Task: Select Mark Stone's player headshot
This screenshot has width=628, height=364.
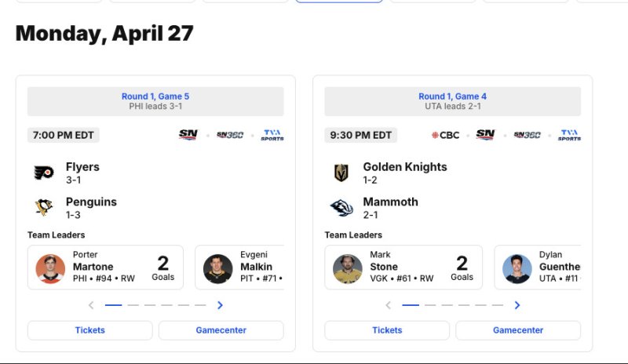Action: [348, 268]
